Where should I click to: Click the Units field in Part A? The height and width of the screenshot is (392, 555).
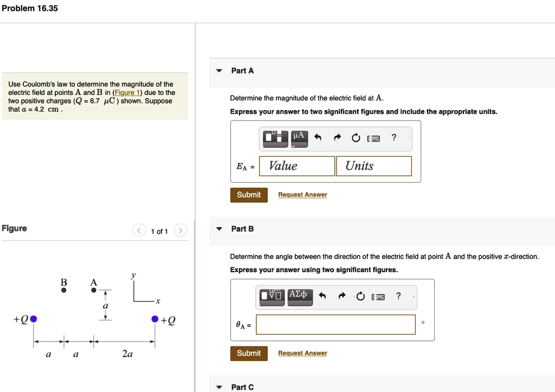tap(374, 166)
